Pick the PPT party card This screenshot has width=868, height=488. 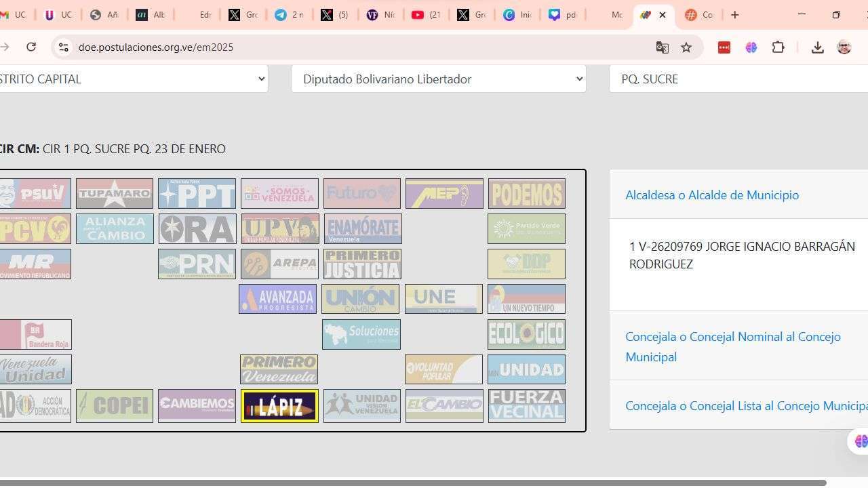(x=197, y=193)
